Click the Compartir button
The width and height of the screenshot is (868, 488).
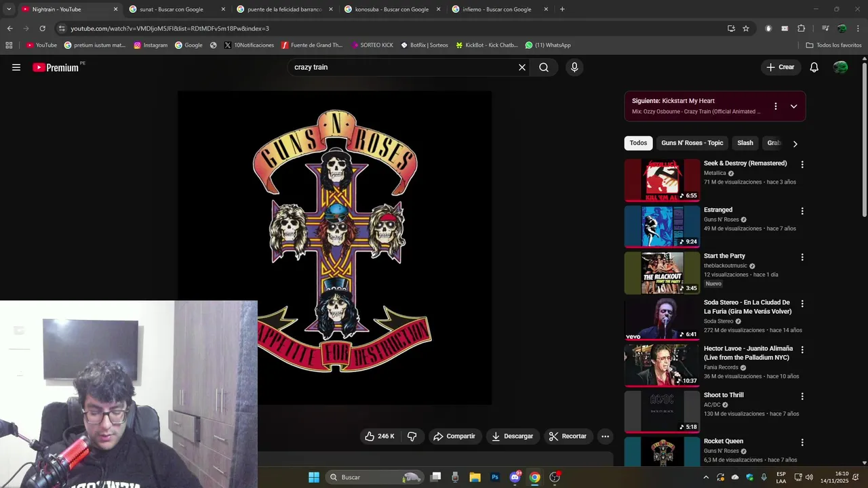[x=455, y=436]
